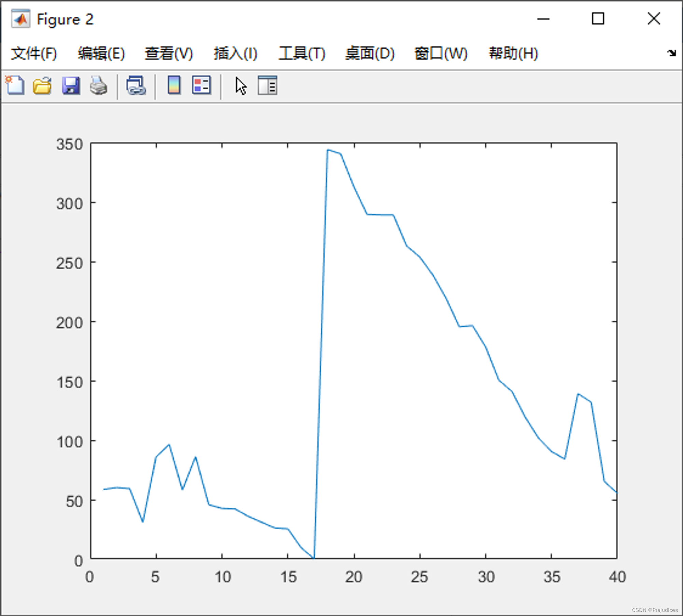The image size is (683, 616).
Task: Maximize the Figure 2 window
Action: (598, 18)
